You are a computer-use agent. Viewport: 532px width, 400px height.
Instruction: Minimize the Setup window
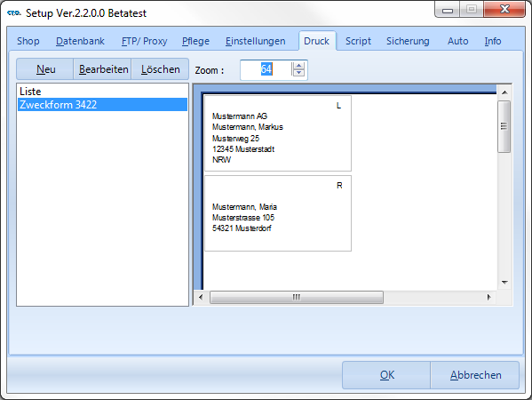[x=447, y=10]
